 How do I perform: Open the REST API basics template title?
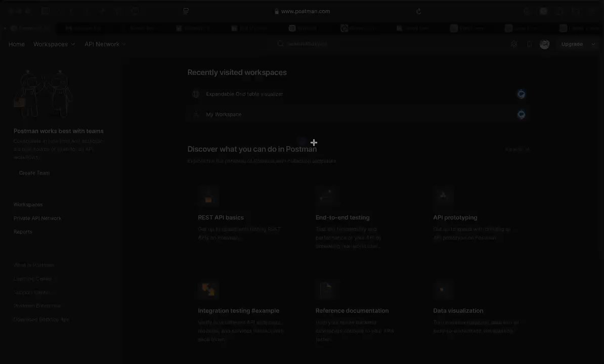(221, 217)
